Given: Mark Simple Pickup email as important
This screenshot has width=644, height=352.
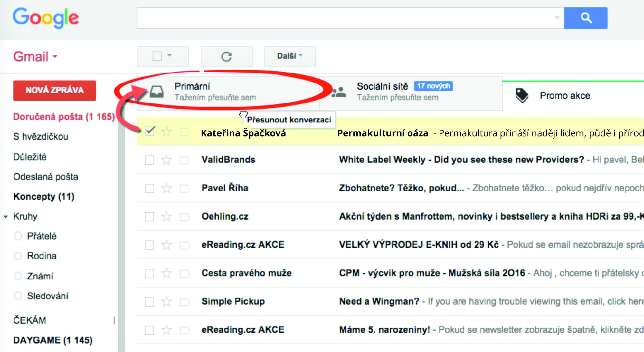Looking at the screenshot, I should click(185, 302).
